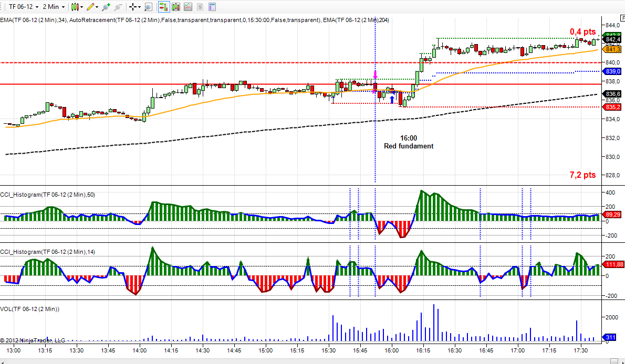The image size is (625, 364).
Task: Click the candlestick chart style icon
Action: [x=75, y=7]
